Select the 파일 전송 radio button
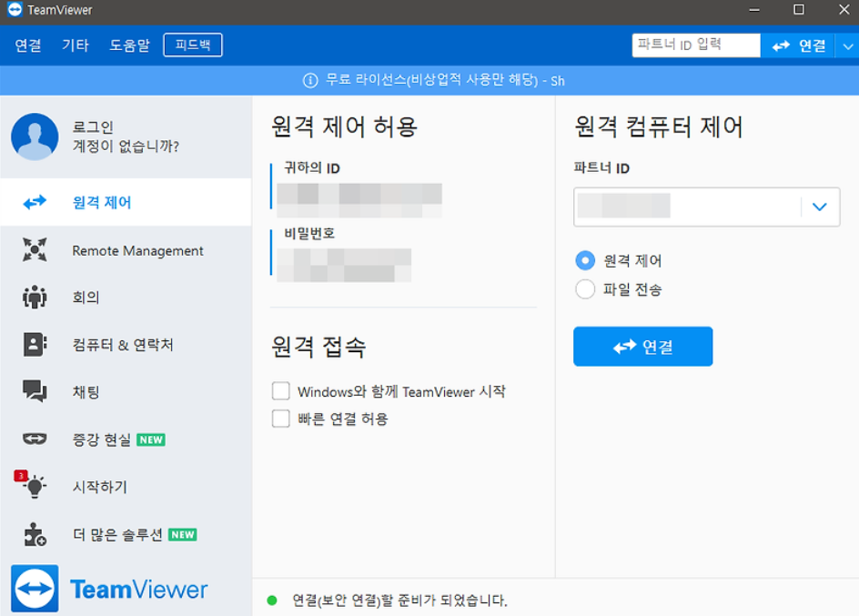Screen dimensions: 859x616 (x=585, y=288)
